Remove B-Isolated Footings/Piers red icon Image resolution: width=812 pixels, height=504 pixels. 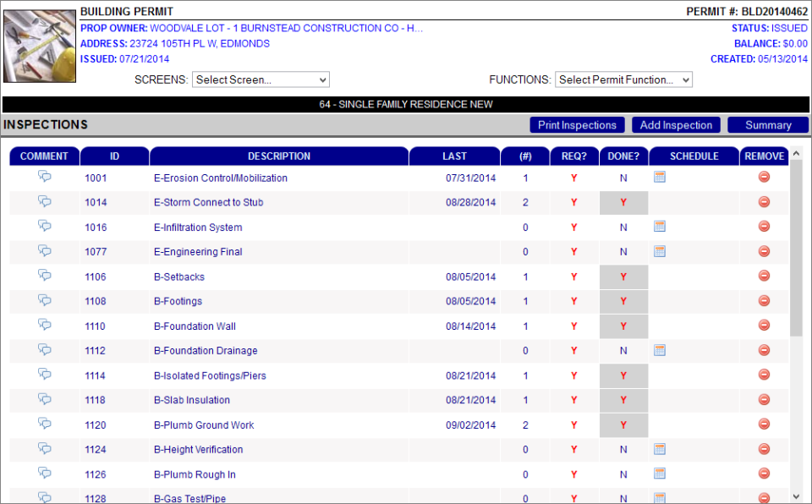tap(764, 375)
